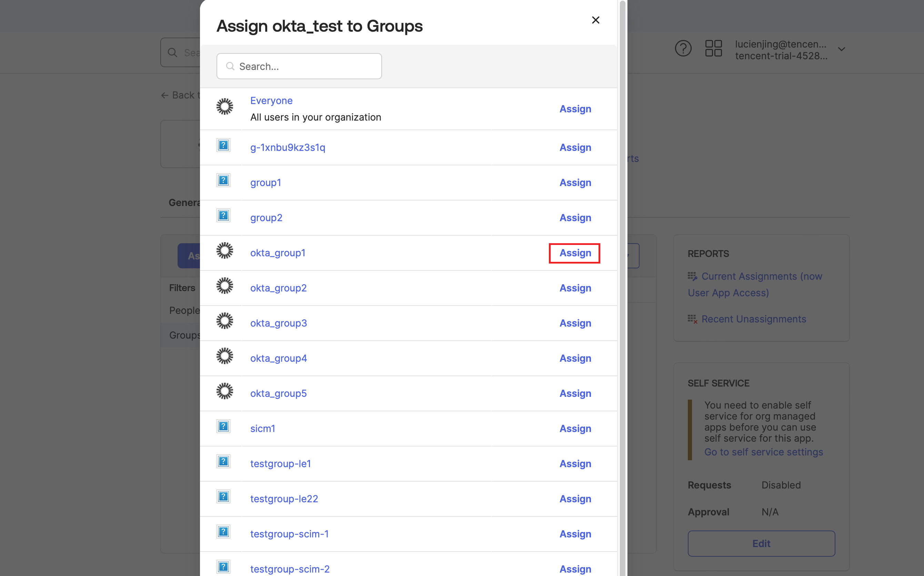
Task: Open the group1 group link
Action: 266,183
